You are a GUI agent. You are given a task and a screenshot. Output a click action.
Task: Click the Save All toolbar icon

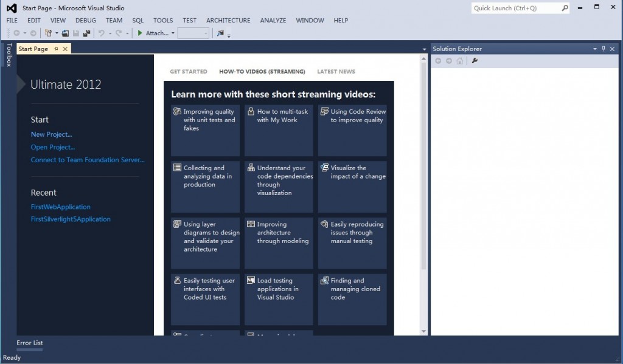(x=86, y=33)
